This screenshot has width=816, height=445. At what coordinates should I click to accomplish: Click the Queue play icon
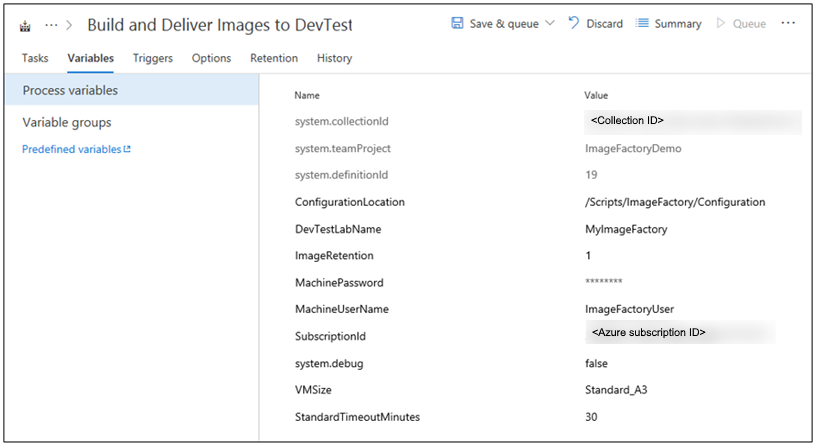coord(721,23)
